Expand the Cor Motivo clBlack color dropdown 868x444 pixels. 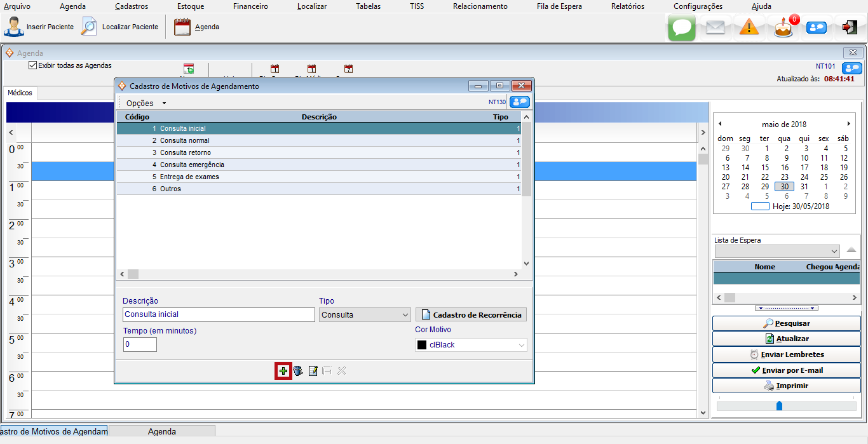tap(470, 345)
